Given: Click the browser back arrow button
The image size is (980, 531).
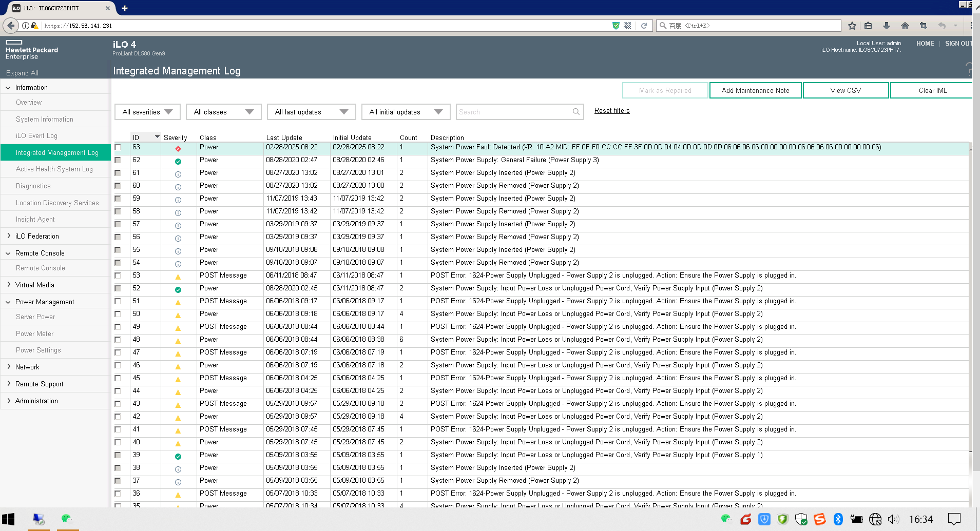Looking at the screenshot, I should 11,26.
